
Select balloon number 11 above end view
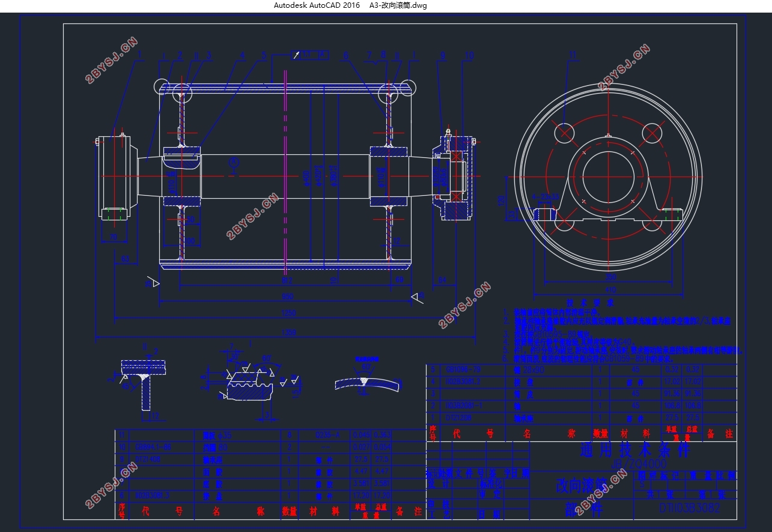pyautogui.click(x=573, y=55)
